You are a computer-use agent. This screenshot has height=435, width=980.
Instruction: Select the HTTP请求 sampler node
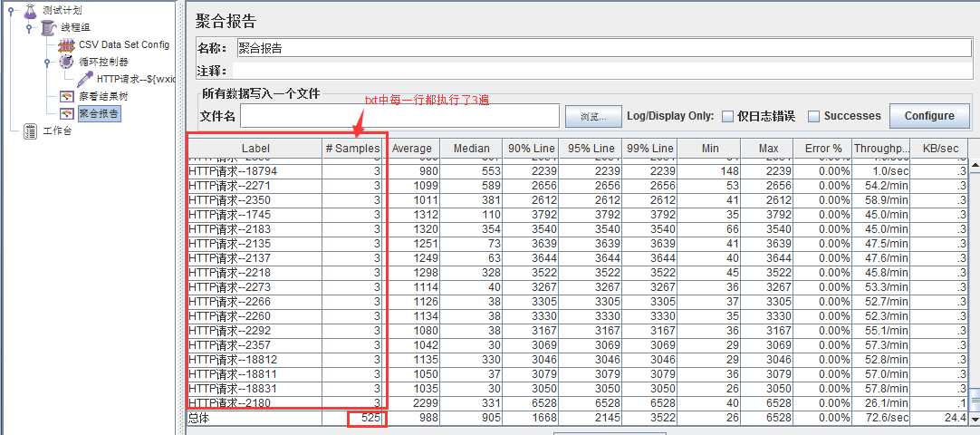[136, 80]
